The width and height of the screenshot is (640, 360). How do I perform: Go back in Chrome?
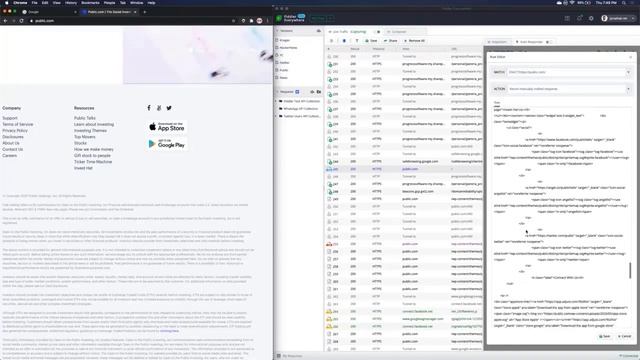coord(5,20)
